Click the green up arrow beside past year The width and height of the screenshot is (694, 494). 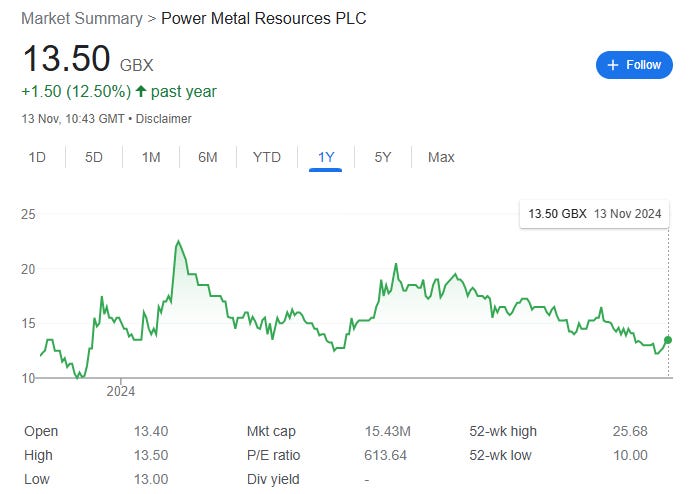pyautogui.click(x=141, y=92)
